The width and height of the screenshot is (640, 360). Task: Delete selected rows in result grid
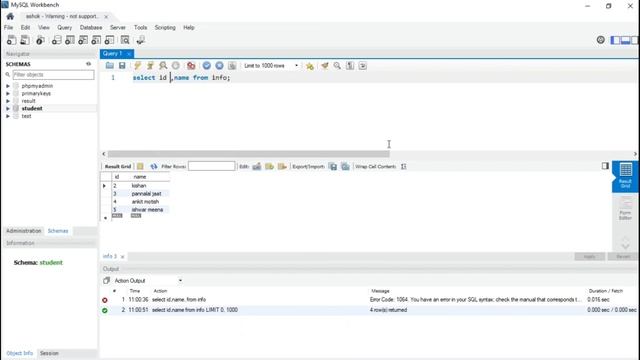[282, 167]
